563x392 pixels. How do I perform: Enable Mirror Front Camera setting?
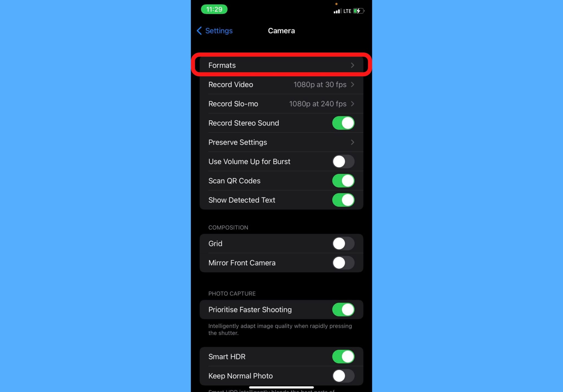point(343,262)
